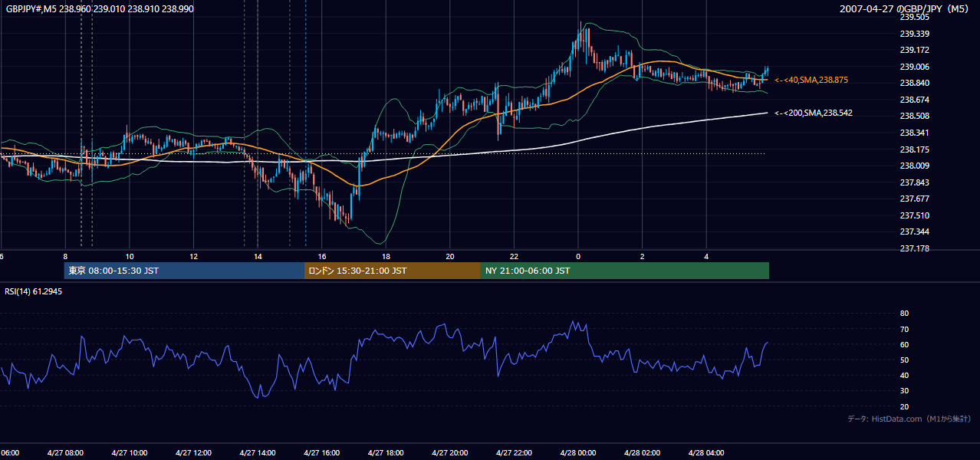Click the white <-<200,SMA,238.542 label
Viewport: 980px width, 460px height.
pos(814,113)
